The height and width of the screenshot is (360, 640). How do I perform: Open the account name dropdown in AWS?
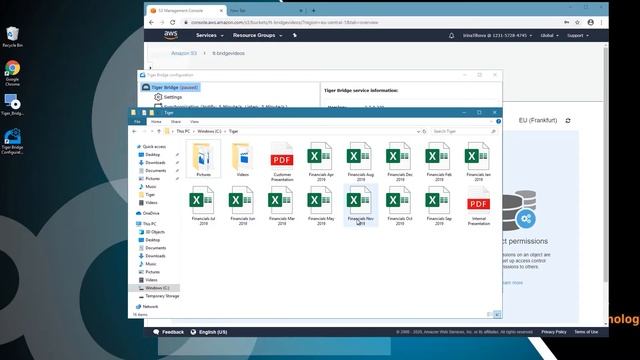(x=497, y=36)
